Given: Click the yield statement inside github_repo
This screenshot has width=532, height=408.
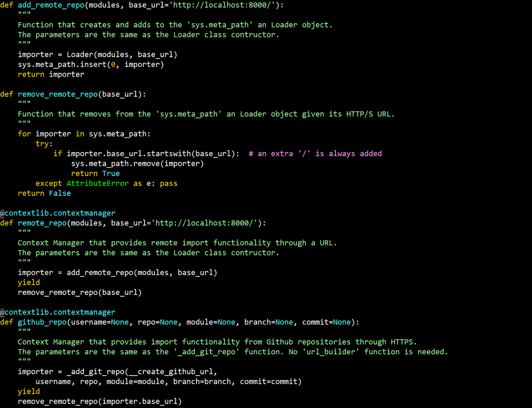Looking at the screenshot, I should click(29, 391).
